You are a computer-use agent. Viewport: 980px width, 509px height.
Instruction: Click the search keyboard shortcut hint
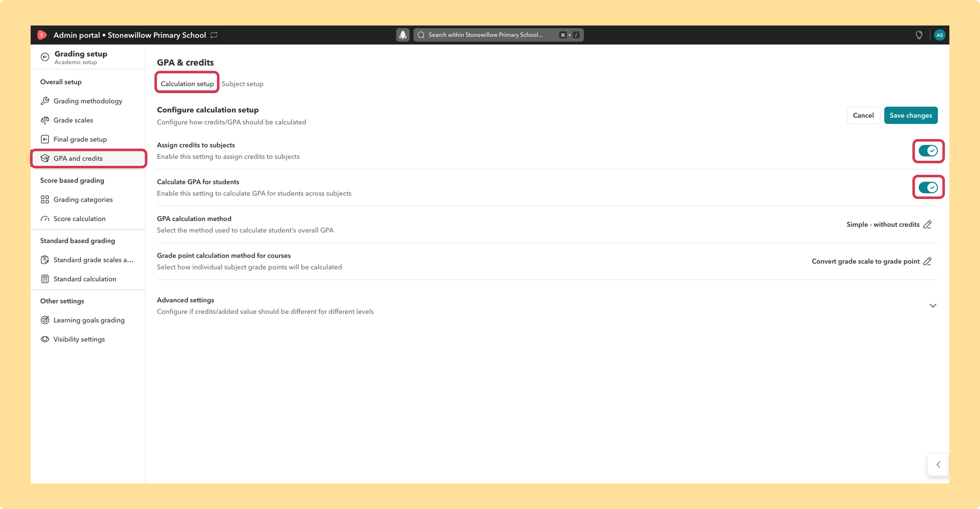(x=569, y=35)
